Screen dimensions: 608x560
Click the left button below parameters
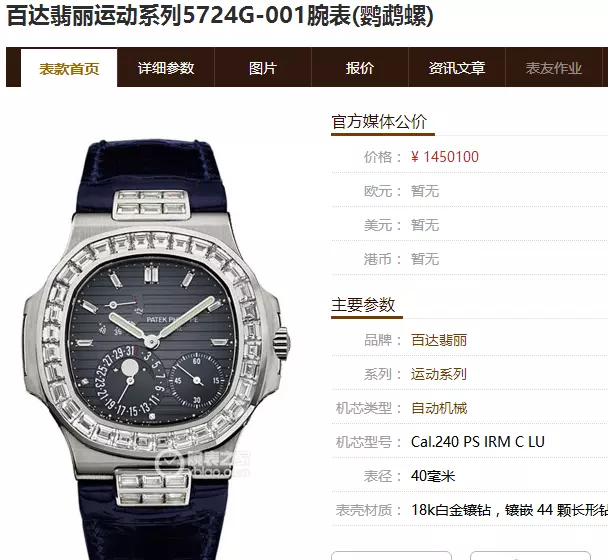[x=391, y=555]
